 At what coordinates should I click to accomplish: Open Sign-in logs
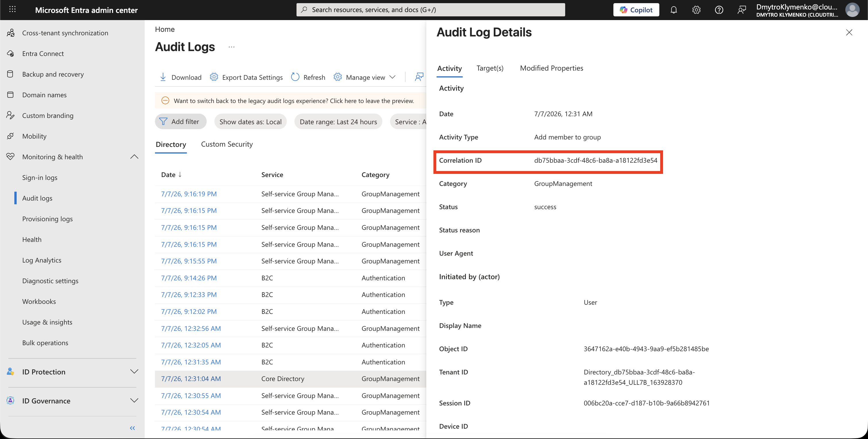click(x=40, y=177)
